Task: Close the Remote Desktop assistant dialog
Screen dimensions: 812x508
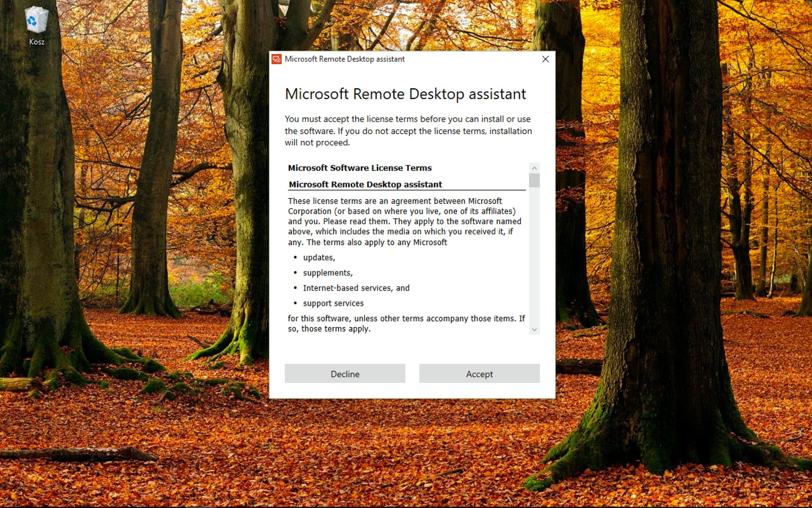Action: click(x=545, y=59)
